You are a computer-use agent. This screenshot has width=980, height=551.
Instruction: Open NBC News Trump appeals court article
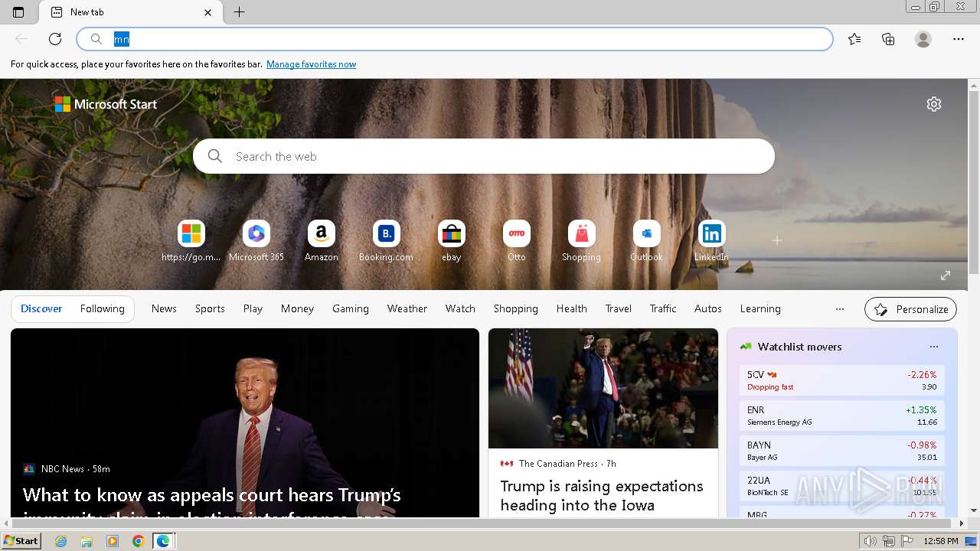click(x=245, y=423)
